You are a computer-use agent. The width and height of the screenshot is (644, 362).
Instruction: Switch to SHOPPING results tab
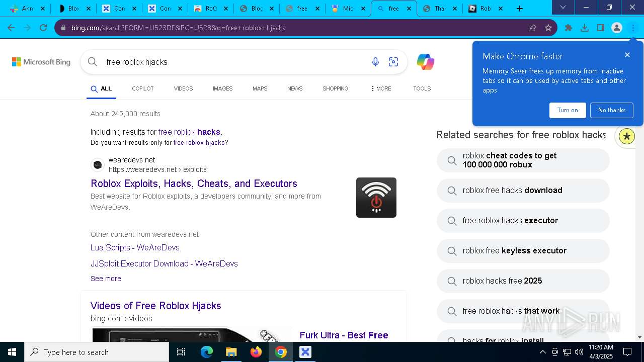point(336,88)
